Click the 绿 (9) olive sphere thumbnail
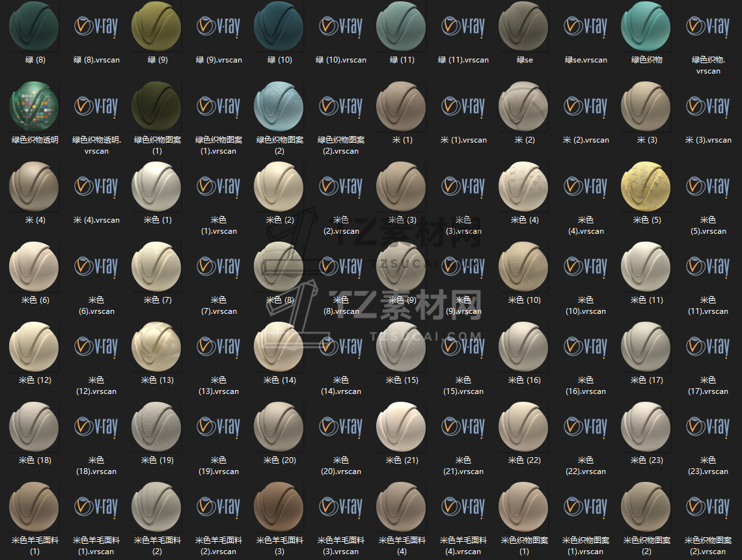742x560 pixels. [x=157, y=26]
